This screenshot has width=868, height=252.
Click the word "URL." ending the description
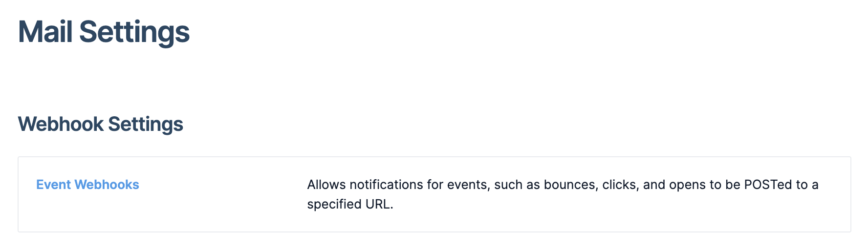click(379, 204)
